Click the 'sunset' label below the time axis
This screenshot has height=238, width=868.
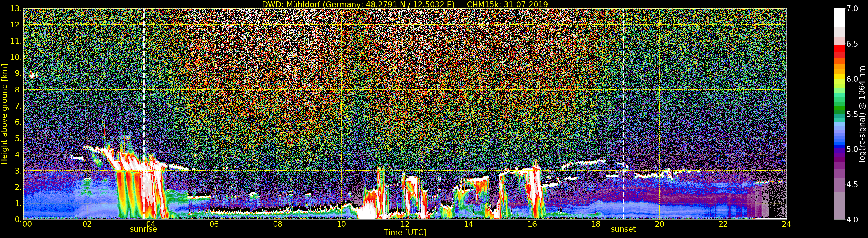point(623,229)
